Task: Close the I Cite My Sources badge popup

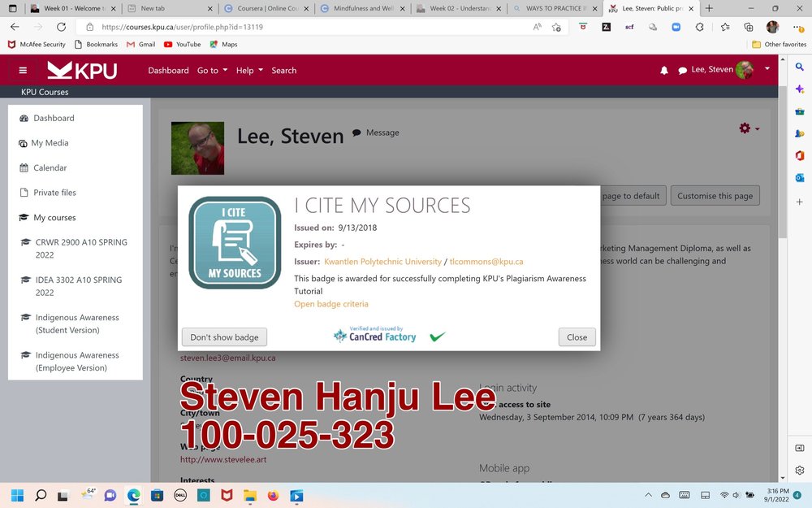Action: pos(577,336)
